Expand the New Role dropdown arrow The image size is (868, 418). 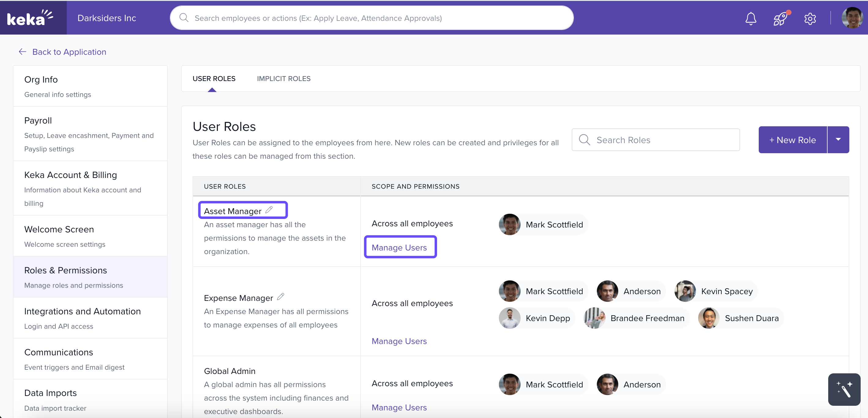(x=838, y=140)
